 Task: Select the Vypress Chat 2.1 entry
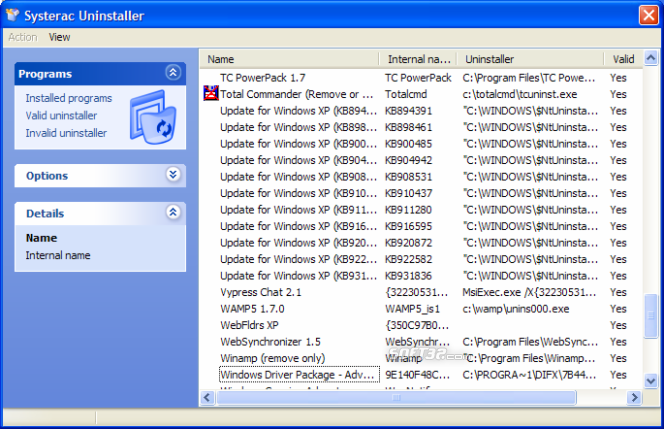[x=261, y=293]
